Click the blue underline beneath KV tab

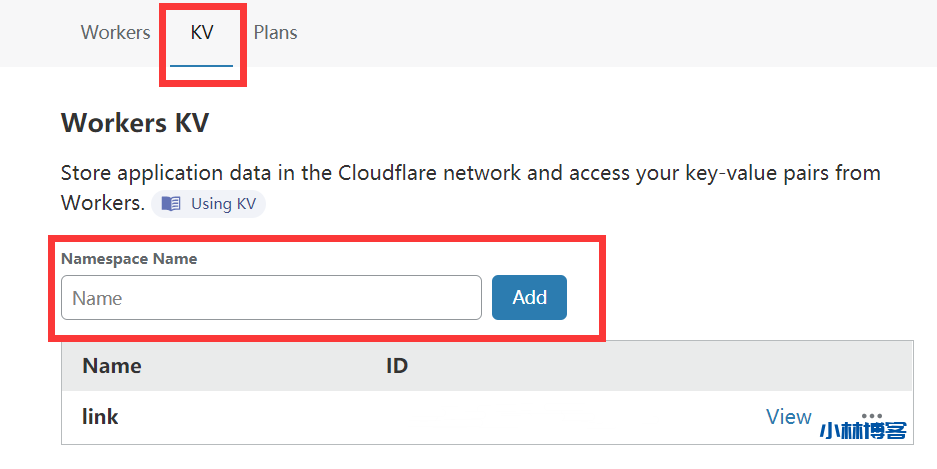(x=202, y=65)
